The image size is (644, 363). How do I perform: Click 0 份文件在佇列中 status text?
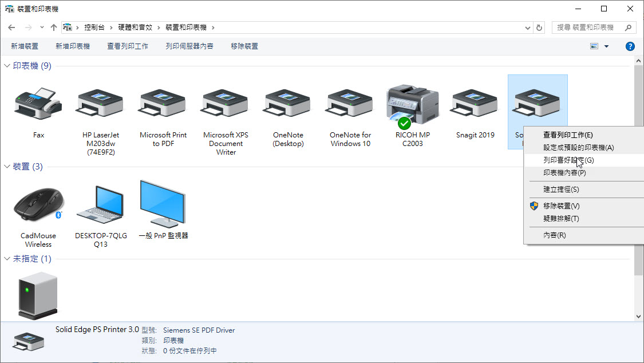pos(189,350)
